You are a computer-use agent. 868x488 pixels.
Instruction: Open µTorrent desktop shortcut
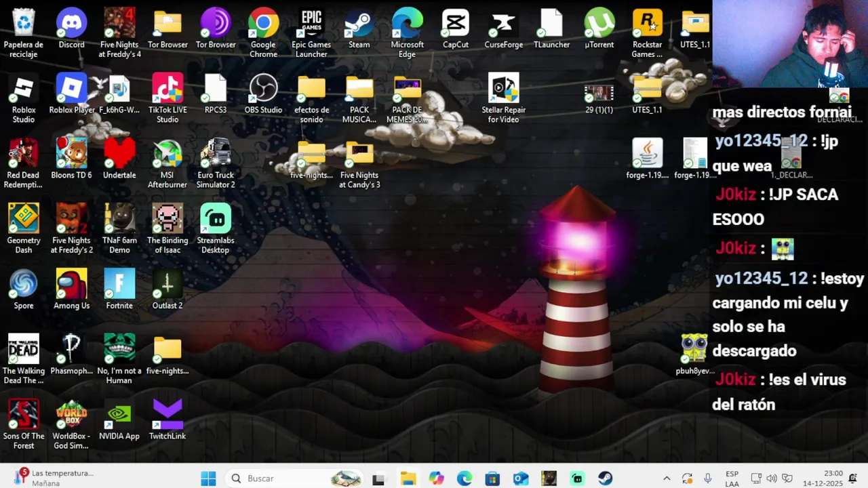599,29
